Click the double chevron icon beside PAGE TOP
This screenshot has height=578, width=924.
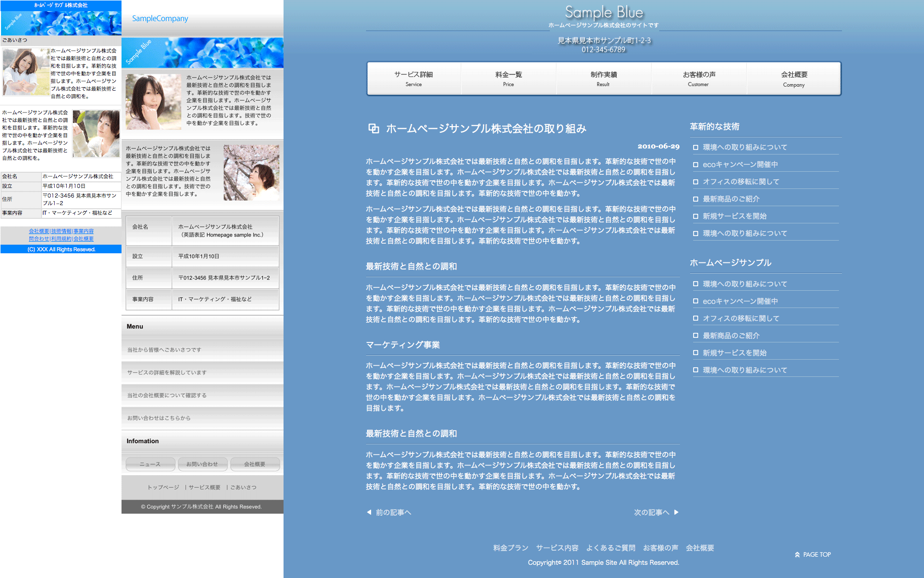797,555
